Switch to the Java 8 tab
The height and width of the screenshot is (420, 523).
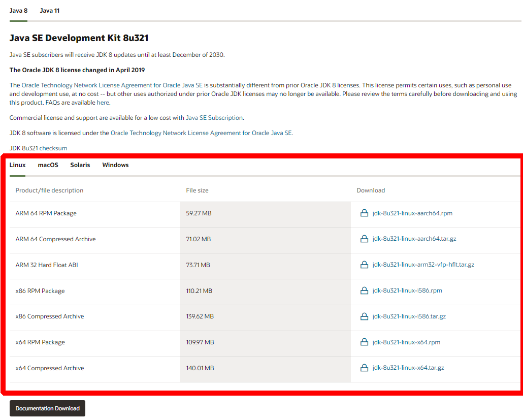[18, 11]
